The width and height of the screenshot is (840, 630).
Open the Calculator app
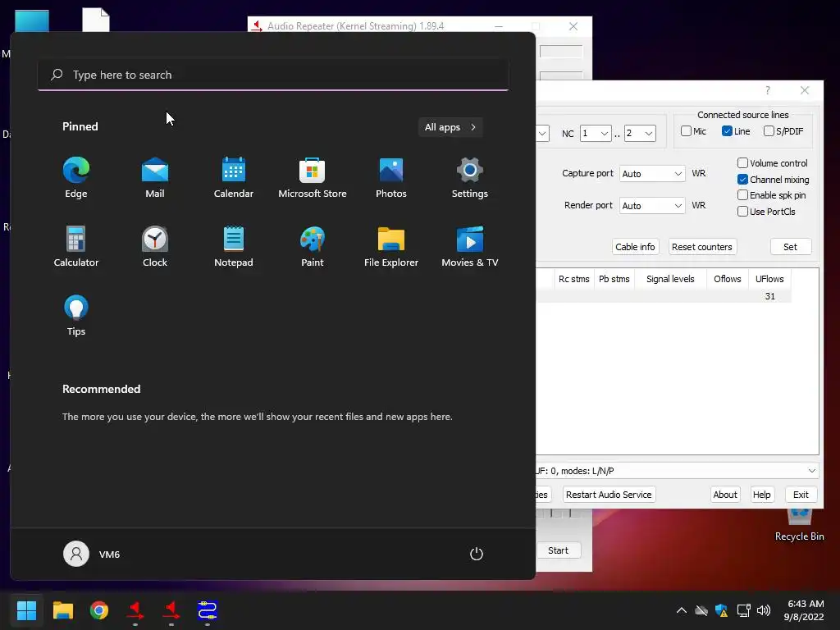pos(76,246)
